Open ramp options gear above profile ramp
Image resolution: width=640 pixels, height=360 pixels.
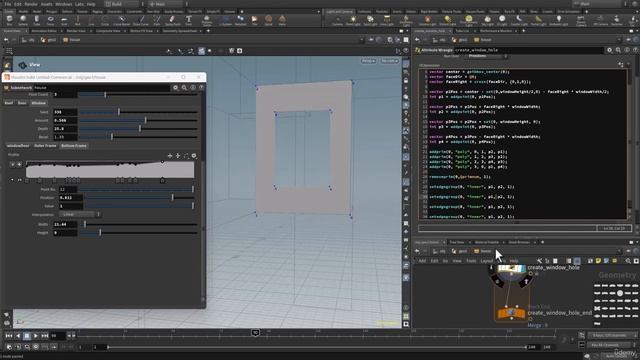[x=194, y=156]
